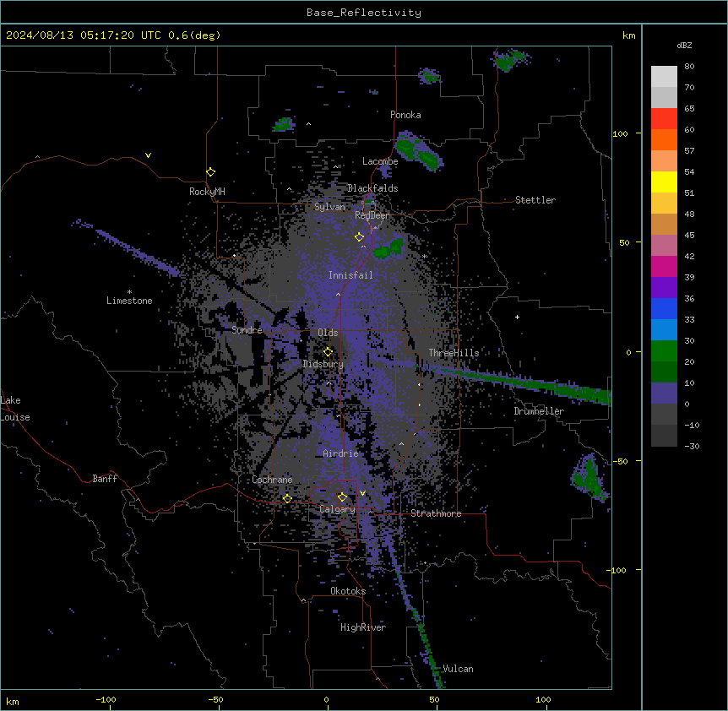Select the deep orange swatch in dBZ legend
This screenshot has height=711, width=728.
click(664, 139)
